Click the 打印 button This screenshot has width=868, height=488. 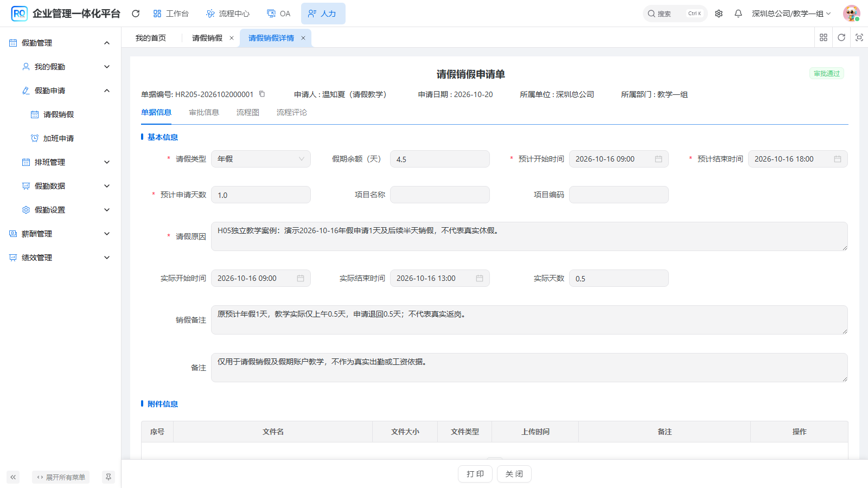pos(475,474)
